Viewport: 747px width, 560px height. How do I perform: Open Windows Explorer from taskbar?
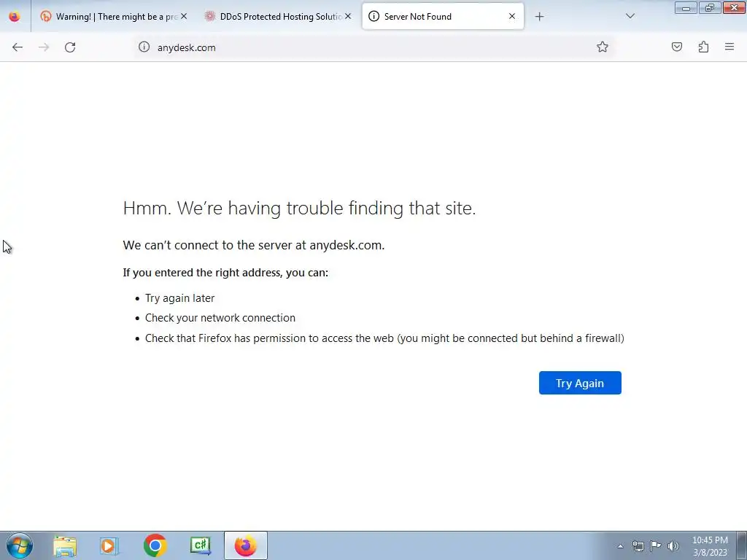point(65,546)
